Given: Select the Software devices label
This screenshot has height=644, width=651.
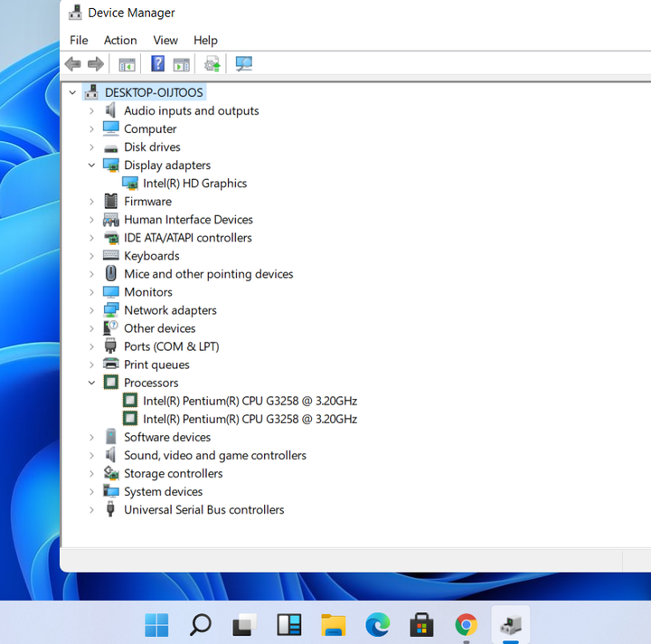Looking at the screenshot, I should point(167,437).
